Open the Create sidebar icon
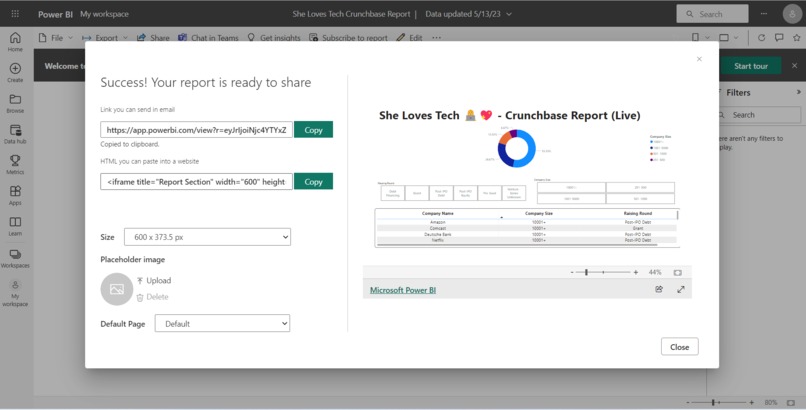 click(15, 72)
